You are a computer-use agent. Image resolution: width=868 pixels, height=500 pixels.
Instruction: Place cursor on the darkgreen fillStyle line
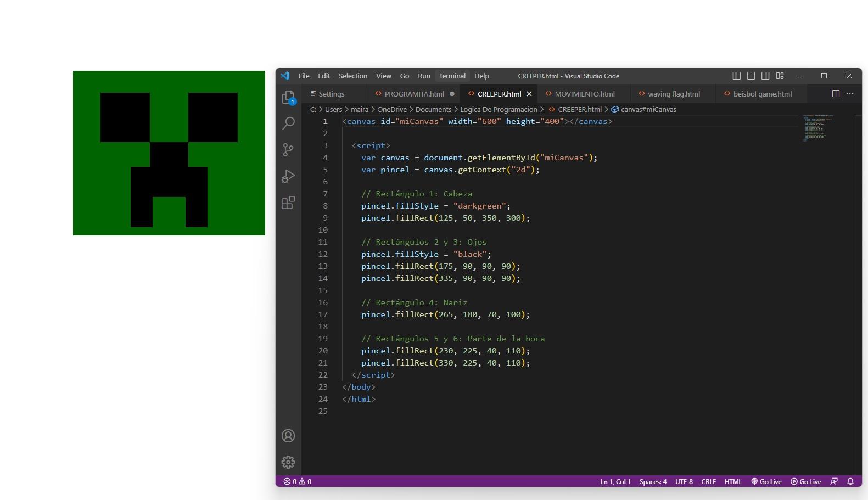[x=435, y=206]
